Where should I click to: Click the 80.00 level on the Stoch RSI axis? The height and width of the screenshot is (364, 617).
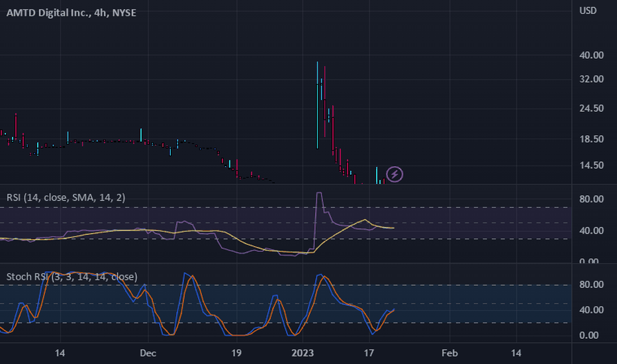pyautogui.click(x=591, y=285)
